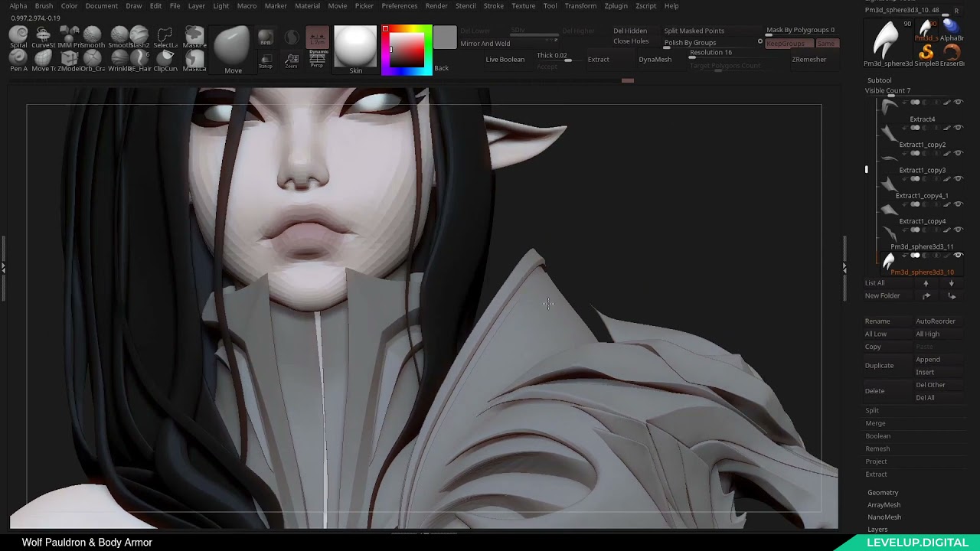Expand the Geometry palette

pyautogui.click(x=883, y=493)
